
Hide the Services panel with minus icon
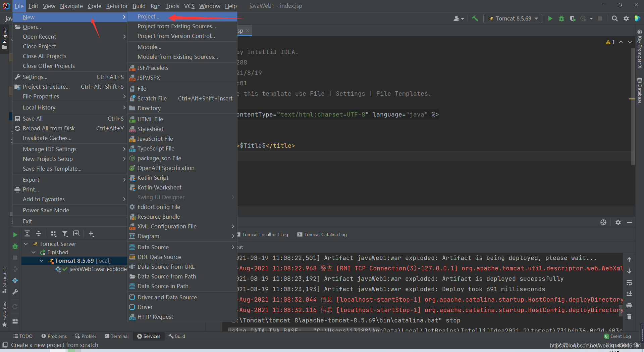tap(630, 222)
